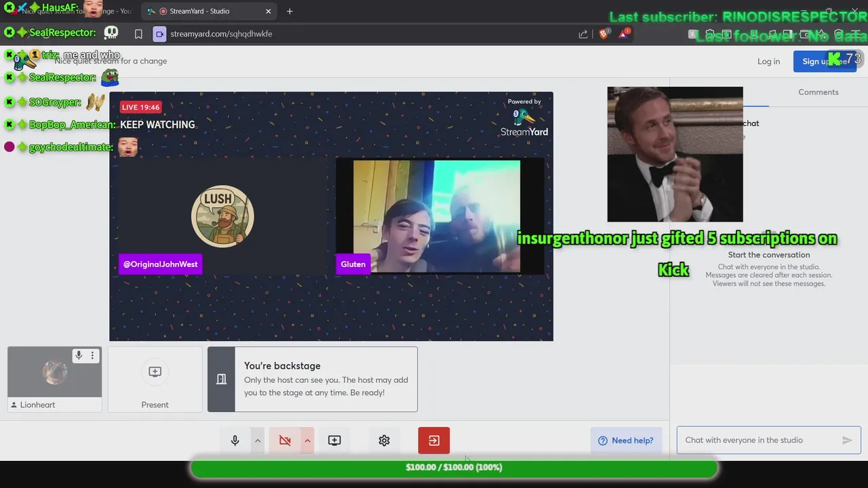Open Brave Rewards triangle icon
The image size is (868, 488).
(x=623, y=34)
